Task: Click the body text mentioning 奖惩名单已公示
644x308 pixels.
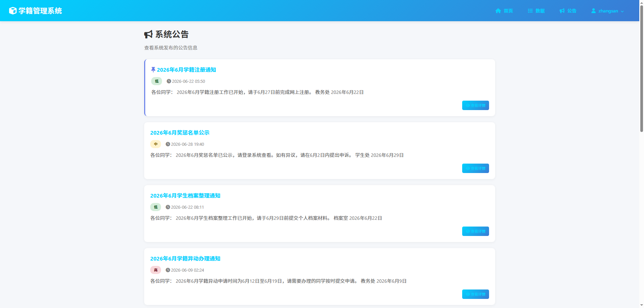Action: 277,155
